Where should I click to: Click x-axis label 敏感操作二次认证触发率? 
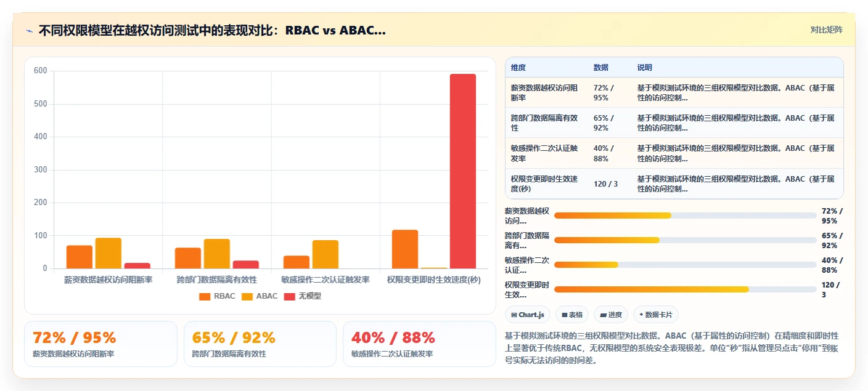325,280
